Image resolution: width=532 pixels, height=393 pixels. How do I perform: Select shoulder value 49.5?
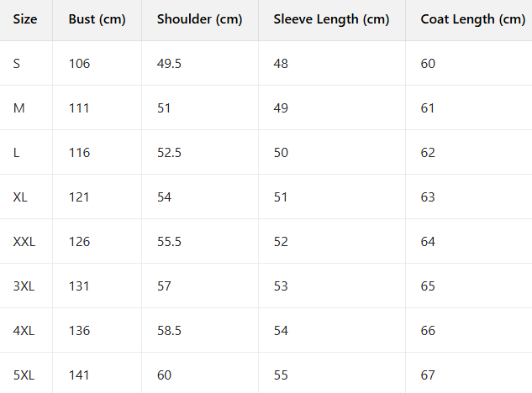coord(169,64)
